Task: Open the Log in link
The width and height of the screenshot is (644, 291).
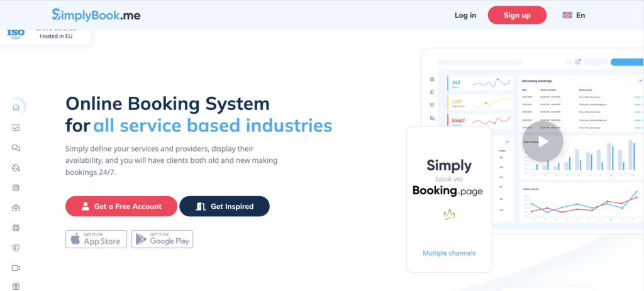Action: click(x=465, y=16)
